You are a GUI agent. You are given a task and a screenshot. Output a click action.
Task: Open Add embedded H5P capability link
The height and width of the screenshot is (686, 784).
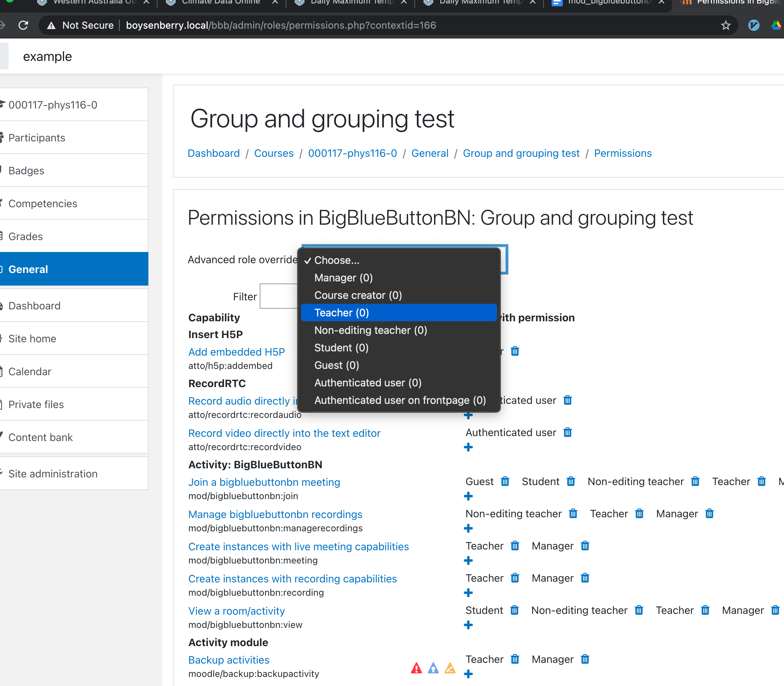tap(237, 352)
